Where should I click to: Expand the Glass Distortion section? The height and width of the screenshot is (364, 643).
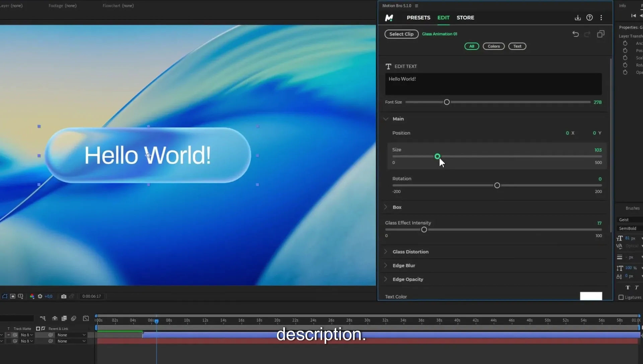tap(386, 252)
